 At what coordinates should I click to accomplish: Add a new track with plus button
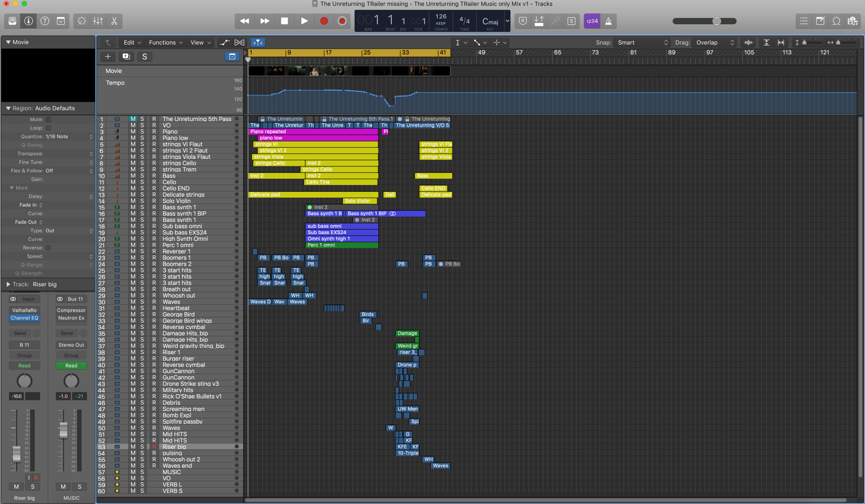[x=108, y=56]
